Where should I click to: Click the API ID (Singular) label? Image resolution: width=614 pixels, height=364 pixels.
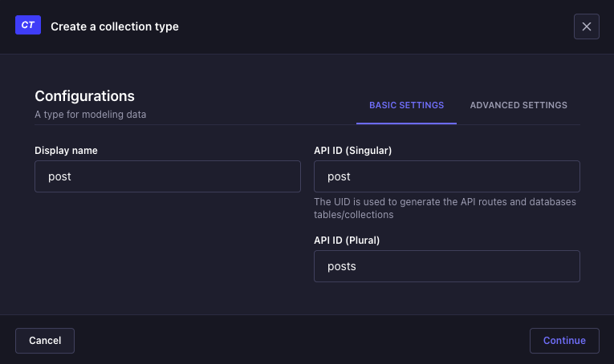click(352, 150)
